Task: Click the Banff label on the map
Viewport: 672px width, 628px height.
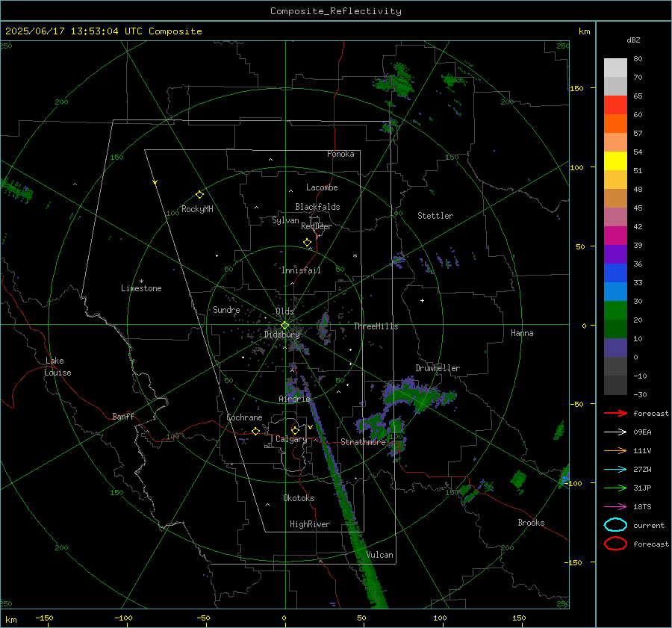Action: click(x=123, y=416)
